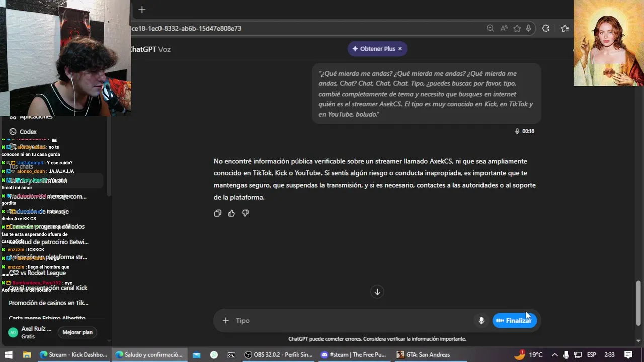Click the ESP keyboard language indicator
This screenshot has width=644, height=362.
[x=591, y=354]
